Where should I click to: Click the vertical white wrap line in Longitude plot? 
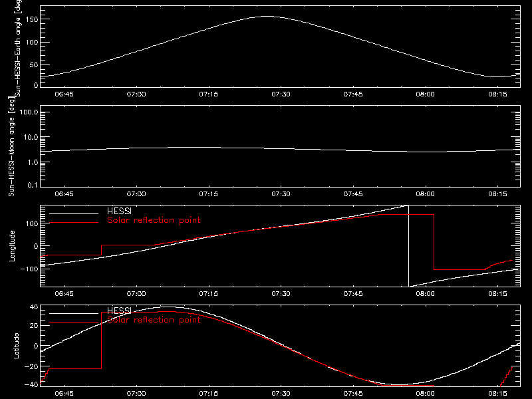pyautogui.click(x=408, y=246)
